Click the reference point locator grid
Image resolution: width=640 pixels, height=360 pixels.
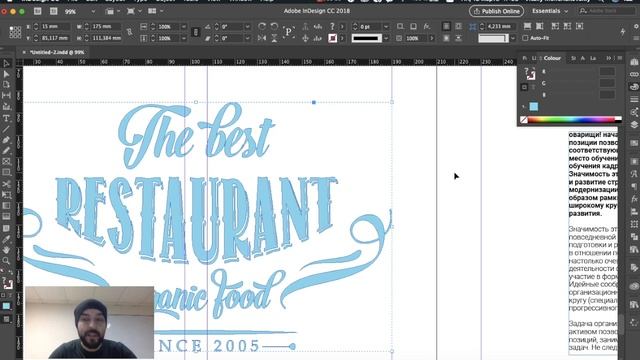[15, 32]
